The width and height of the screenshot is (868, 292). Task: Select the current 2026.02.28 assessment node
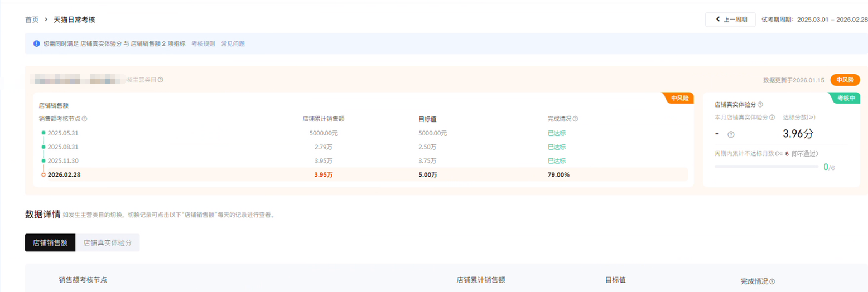click(x=44, y=175)
